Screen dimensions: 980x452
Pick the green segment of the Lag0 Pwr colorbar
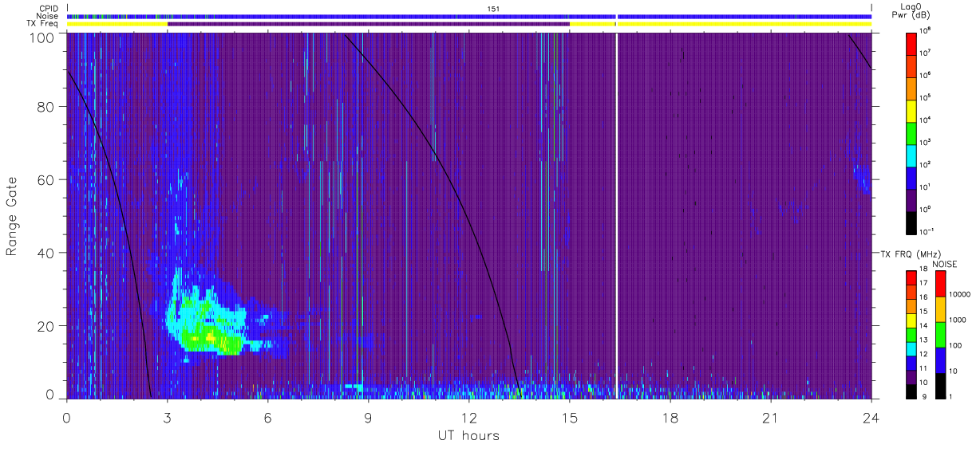[x=911, y=132]
